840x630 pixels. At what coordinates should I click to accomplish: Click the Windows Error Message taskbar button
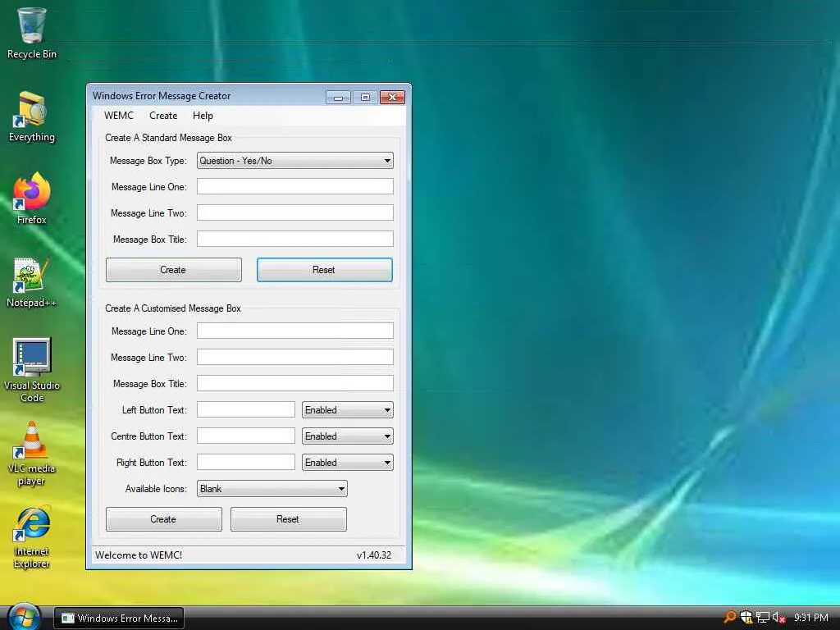pos(119,619)
